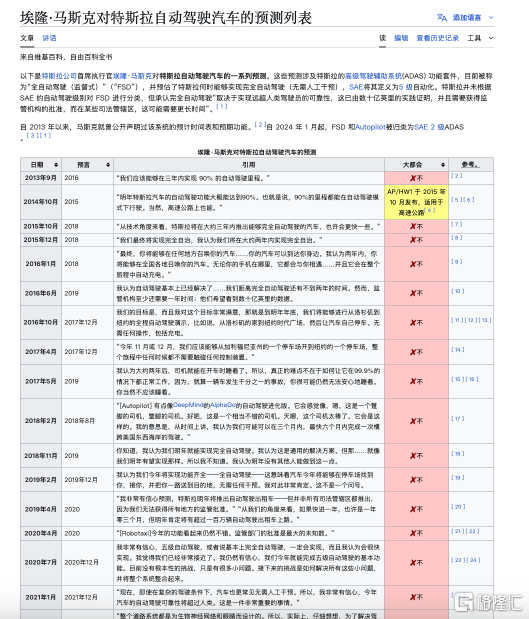Click the 引用 column header
The image size is (529, 619).
(x=249, y=165)
